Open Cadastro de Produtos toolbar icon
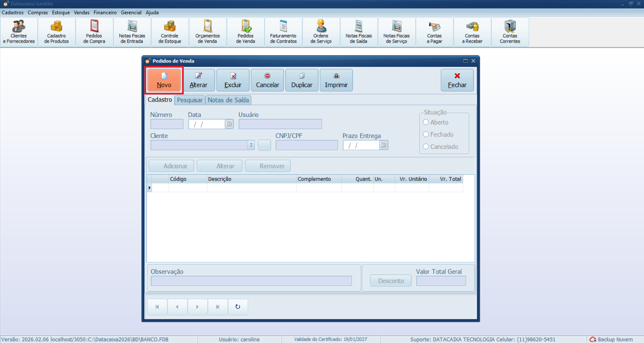 click(56, 32)
